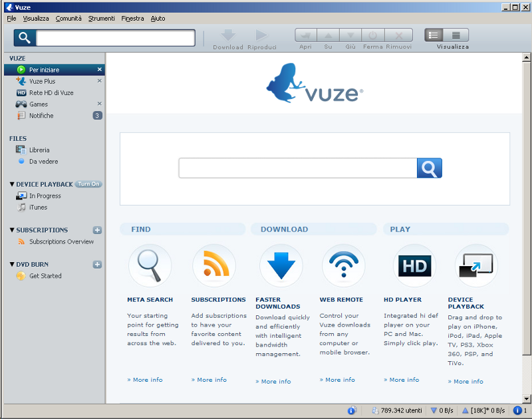
Task: Click the Subscriptions RSS feed icon
Action: point(213,265)
